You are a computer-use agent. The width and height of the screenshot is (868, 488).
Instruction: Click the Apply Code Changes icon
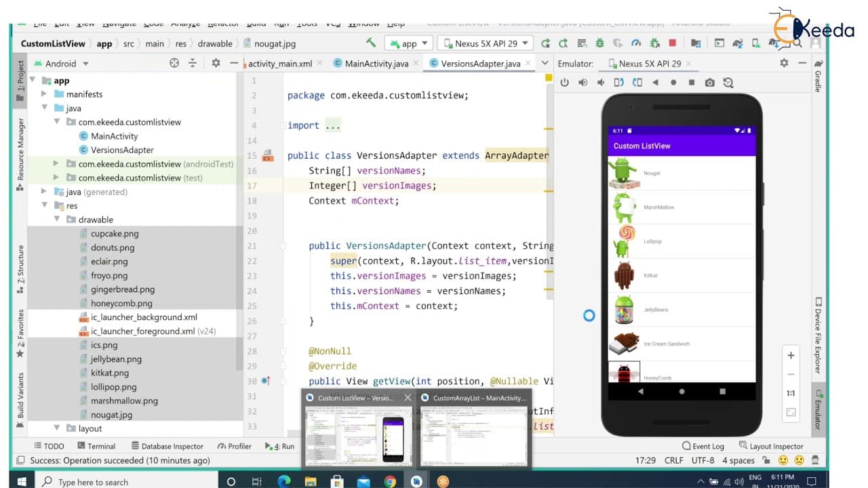582,43
